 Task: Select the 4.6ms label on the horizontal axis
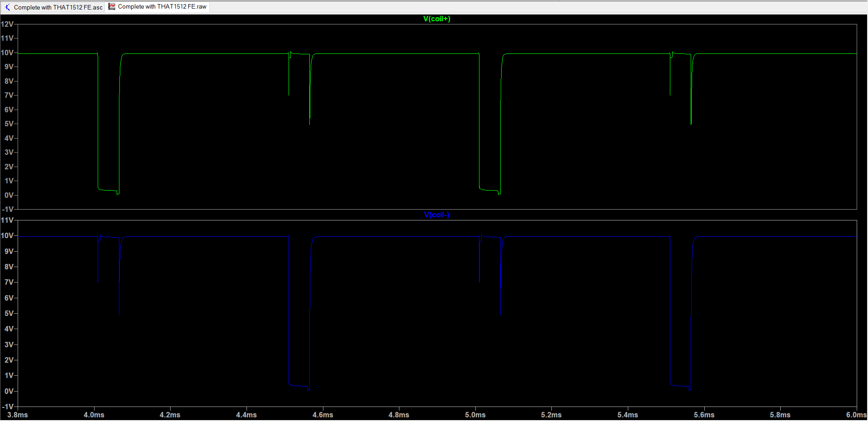point(323,415)
